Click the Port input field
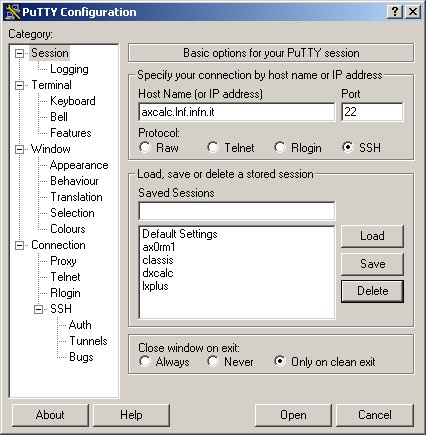Screen dimensions: 426x435 372,112
